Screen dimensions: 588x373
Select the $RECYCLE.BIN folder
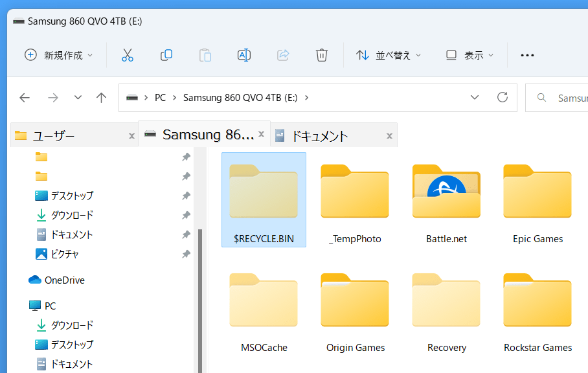point(264,200)
